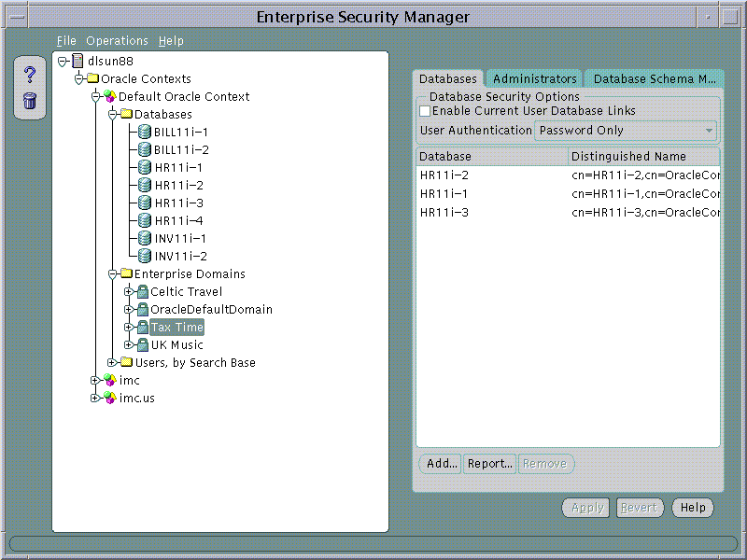
Task: Switch to the Administrators tab
Action: pos(535,79)
